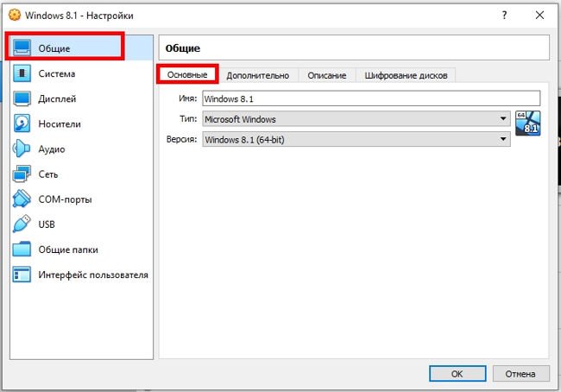Switch to the Шифрование дисков tab

(406, 75)
